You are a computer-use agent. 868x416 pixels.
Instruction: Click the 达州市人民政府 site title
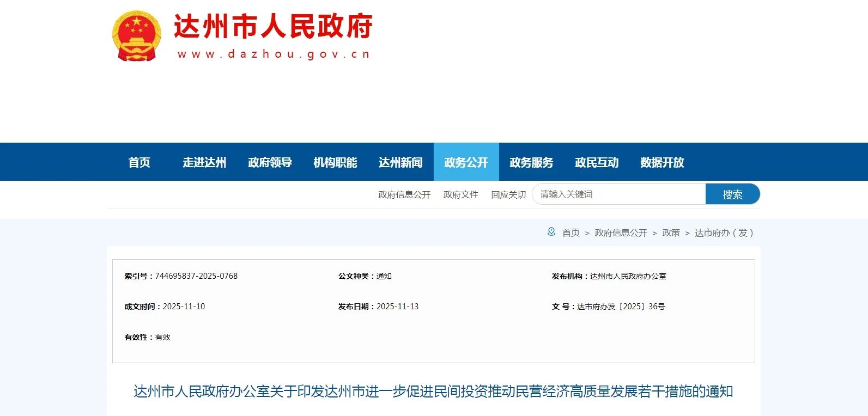click(x=273, y=27)
